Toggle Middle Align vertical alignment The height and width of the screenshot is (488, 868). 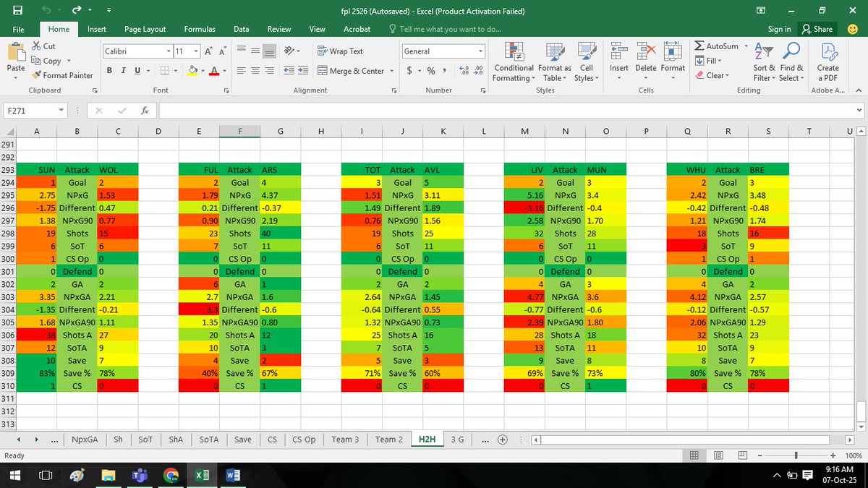[256, 51]
